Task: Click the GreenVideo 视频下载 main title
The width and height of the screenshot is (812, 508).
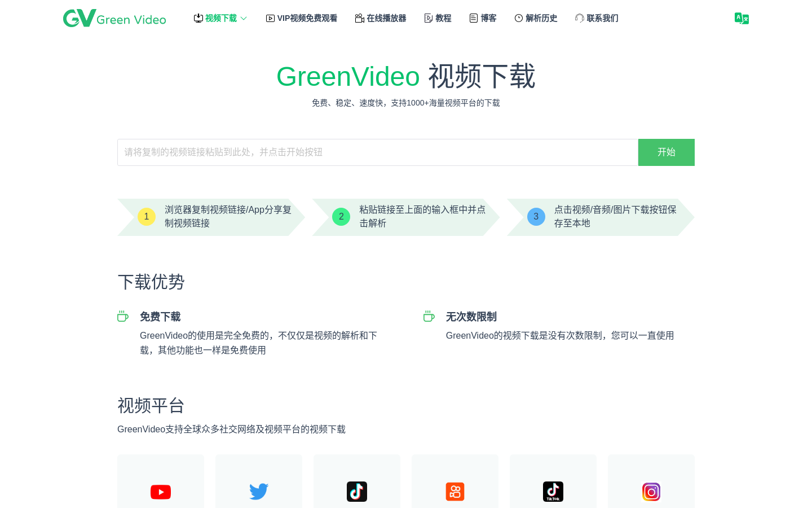Action: [x=406, y=76]
